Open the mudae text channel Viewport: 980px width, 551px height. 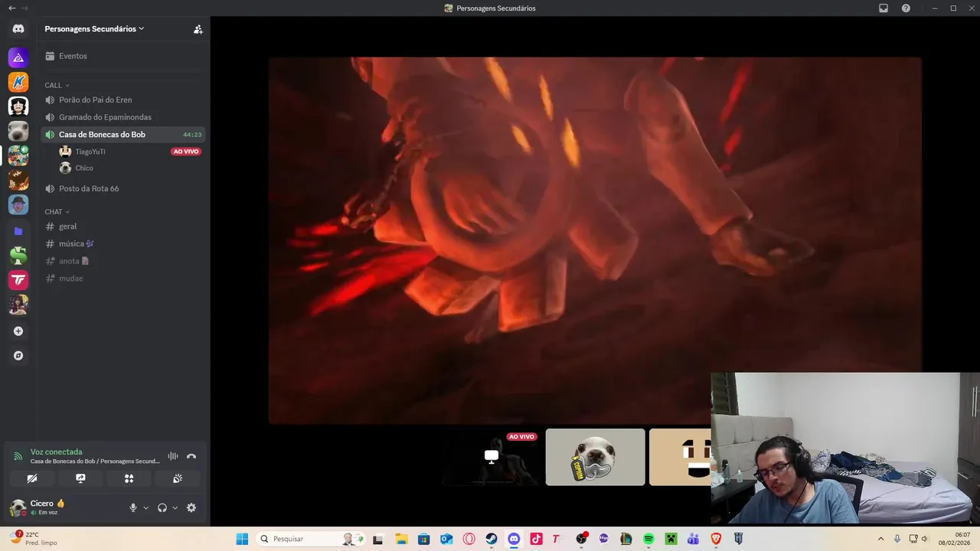(x=122, y=279)
